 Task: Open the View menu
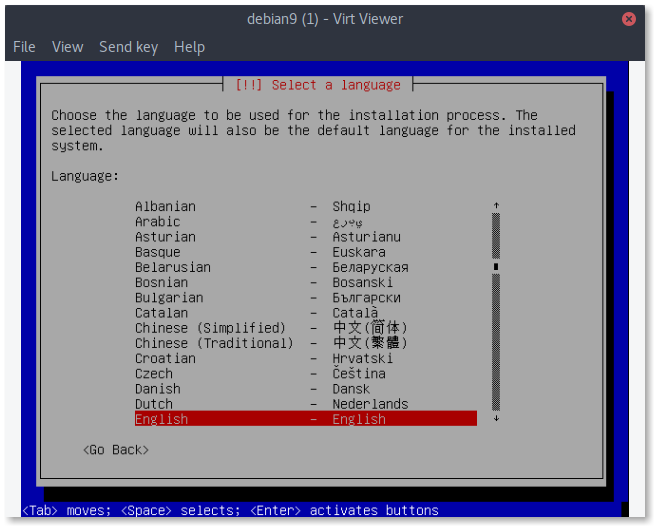(x=68, y=47)
